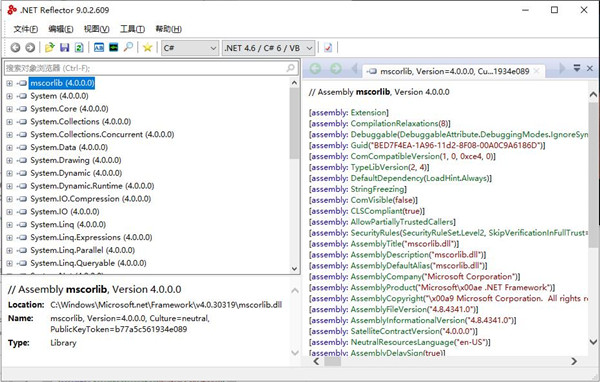Open the 视图(V) menu
This screenshot has height=382, width=600.
pyautogui.click(x=96, y=29)
